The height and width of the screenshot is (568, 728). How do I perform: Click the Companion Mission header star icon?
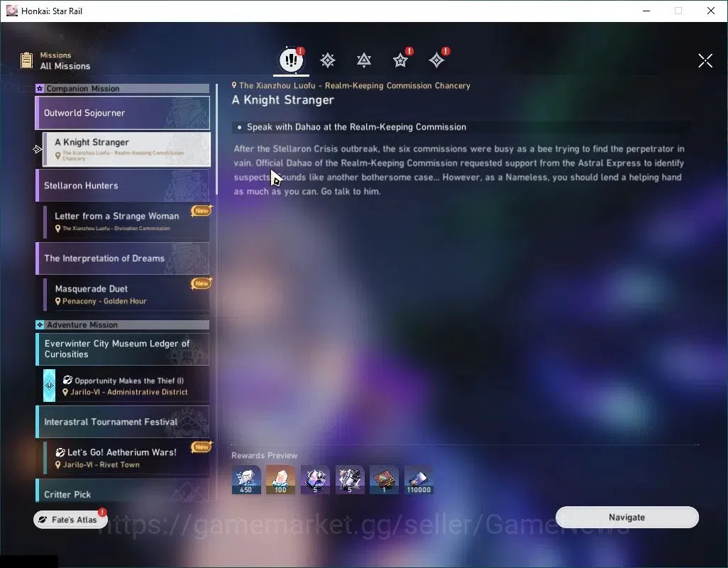[40, 88]
